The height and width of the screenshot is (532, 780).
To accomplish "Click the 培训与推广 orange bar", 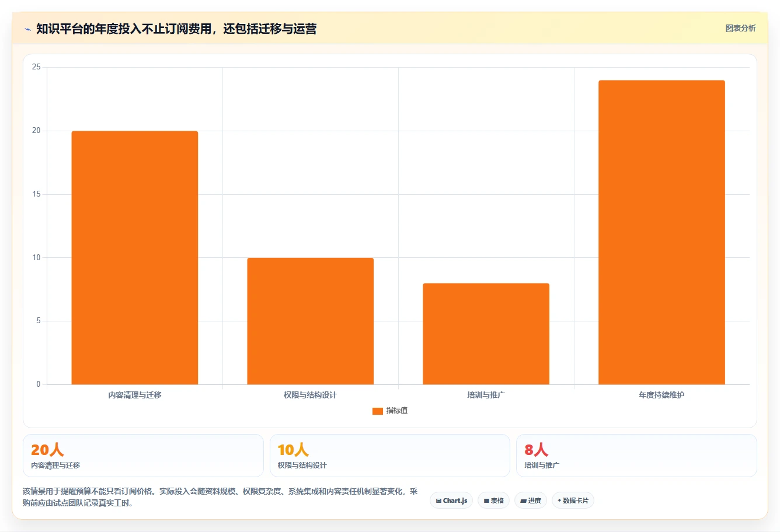I will coord(486,334).
